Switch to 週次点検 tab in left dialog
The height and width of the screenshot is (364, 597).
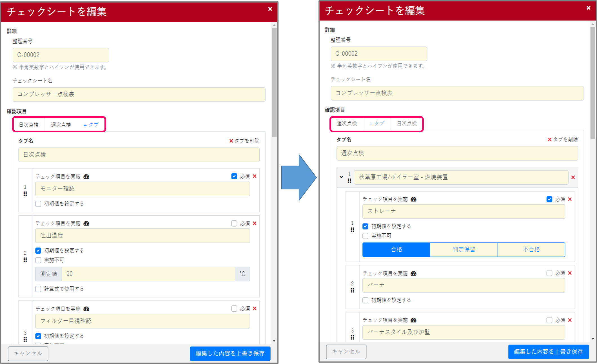pyautogui.click(x=61, y=125)
